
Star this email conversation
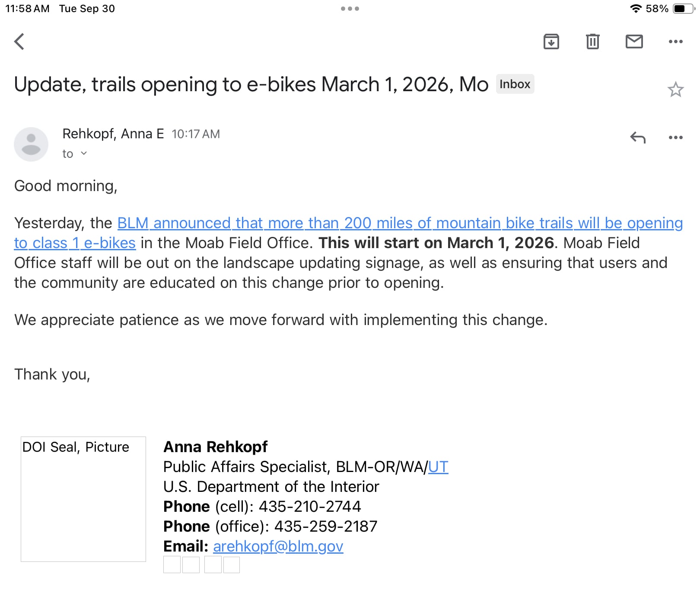[x=675, y=89]
